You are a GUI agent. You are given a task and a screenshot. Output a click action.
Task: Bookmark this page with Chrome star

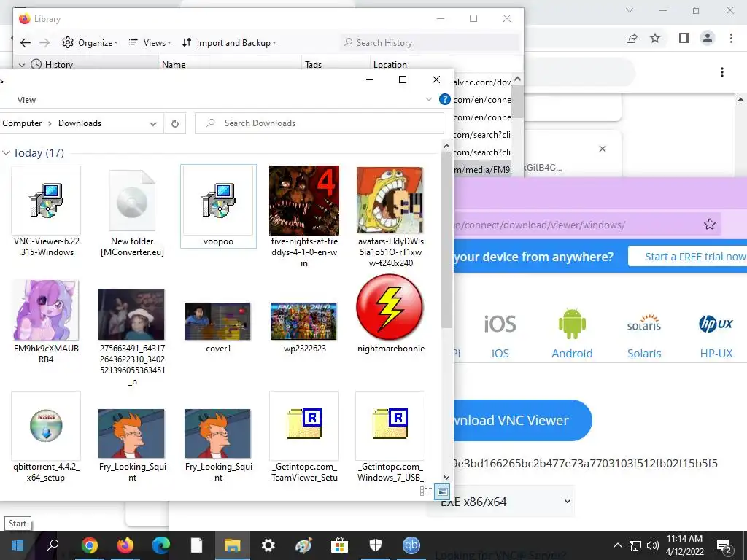(655, 38)
